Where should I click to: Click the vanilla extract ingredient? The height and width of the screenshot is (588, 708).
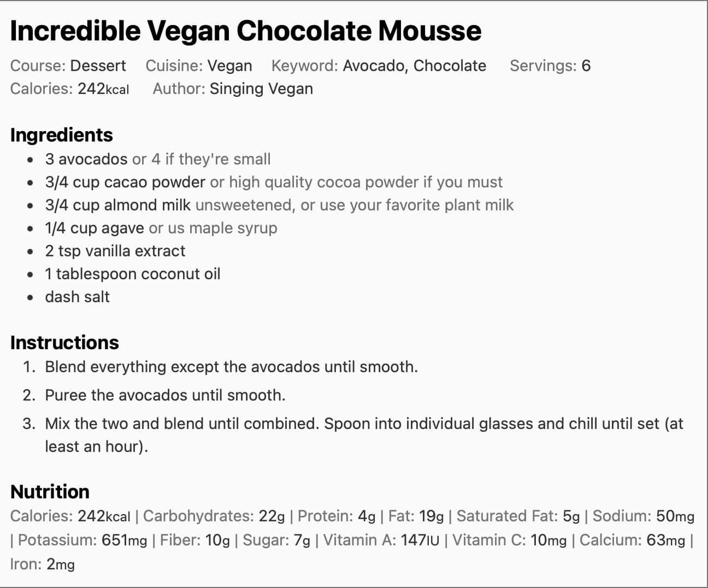click(115, 251)
